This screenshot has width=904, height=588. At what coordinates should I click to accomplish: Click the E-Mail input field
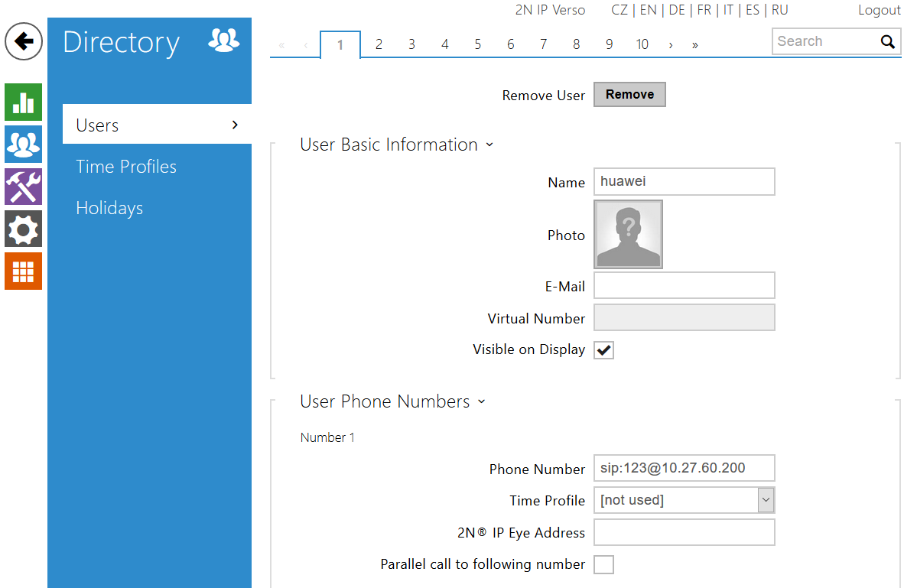[684, 286]
